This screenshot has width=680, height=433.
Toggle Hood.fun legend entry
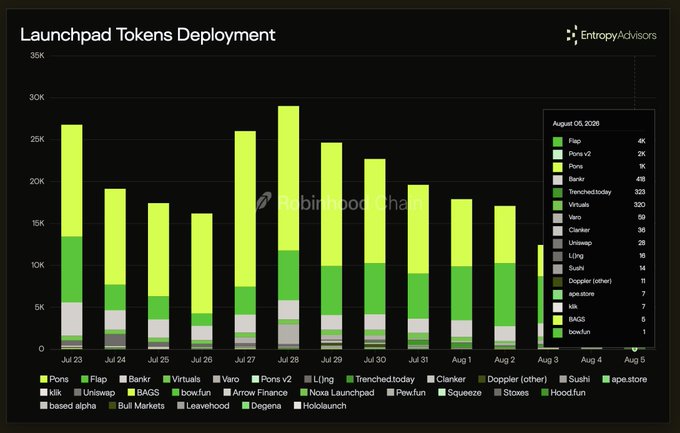click(x=563, y=393)
